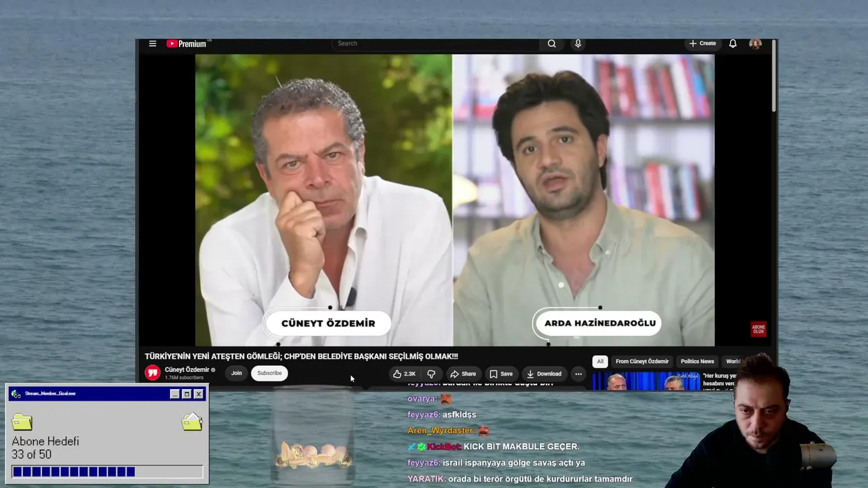Open the account avatar menu
868x488 pixels.
(755, 43)
